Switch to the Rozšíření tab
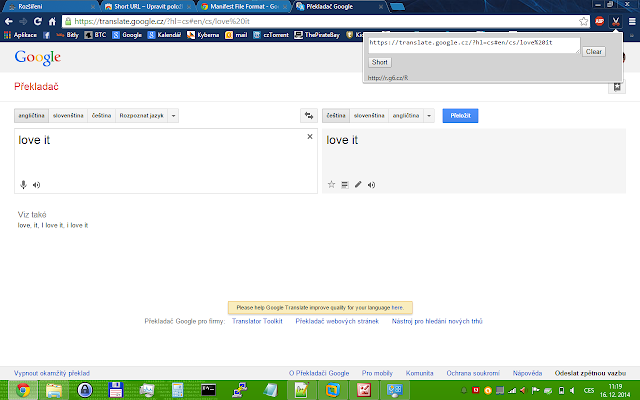The image size is (640, 400). [50, 7]
